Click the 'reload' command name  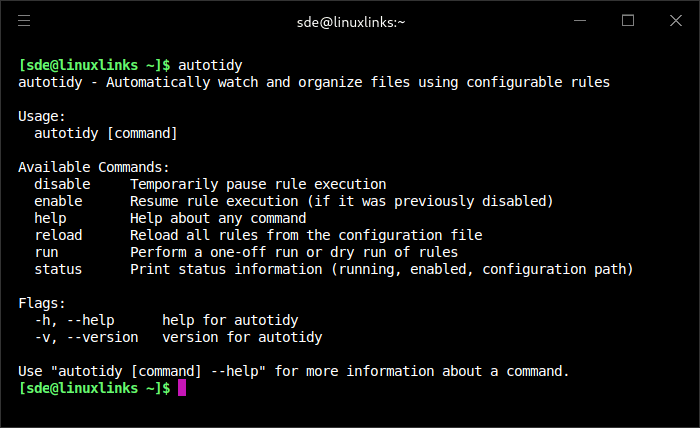click(x=58, y=235)
